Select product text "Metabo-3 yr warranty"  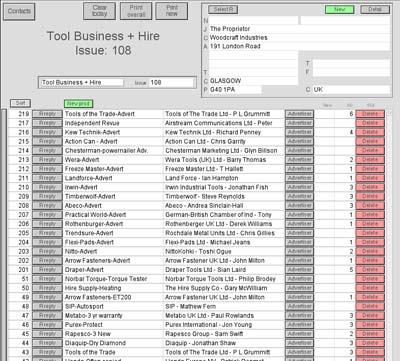(x=93, y=316)
